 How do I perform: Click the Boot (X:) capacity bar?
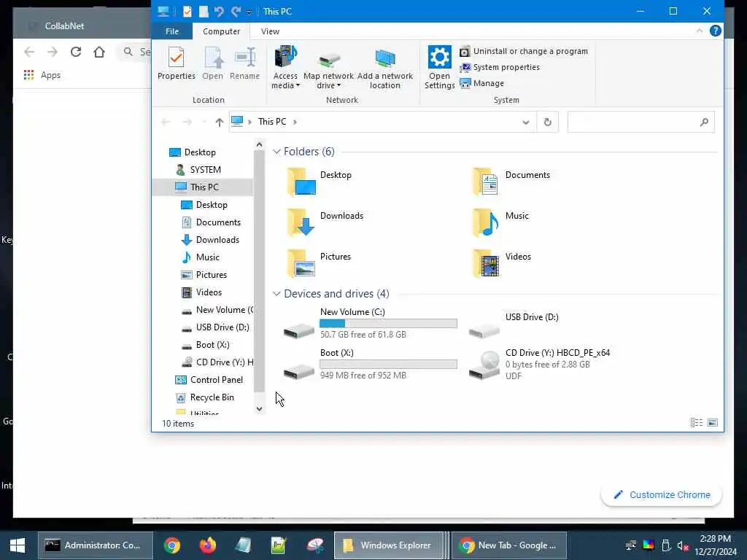(x=388, y=365)
